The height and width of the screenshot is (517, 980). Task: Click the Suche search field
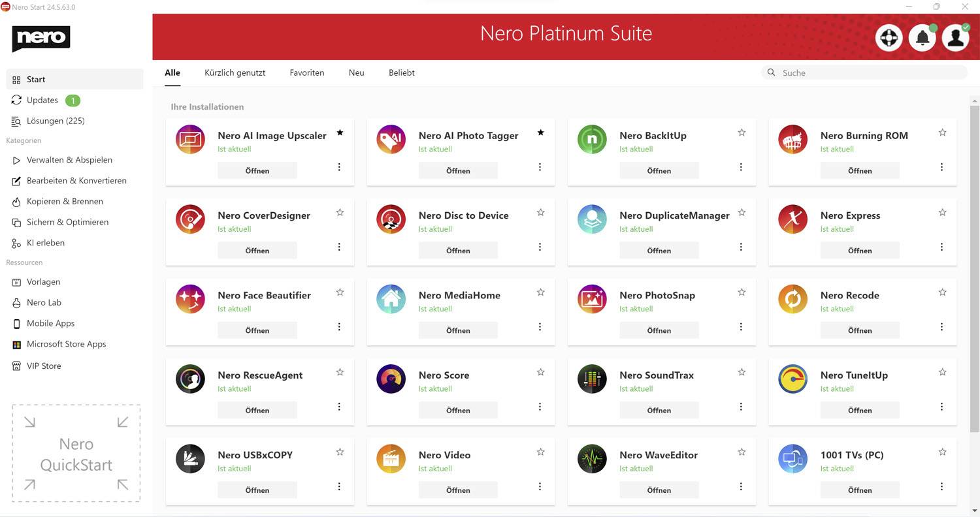864,72
